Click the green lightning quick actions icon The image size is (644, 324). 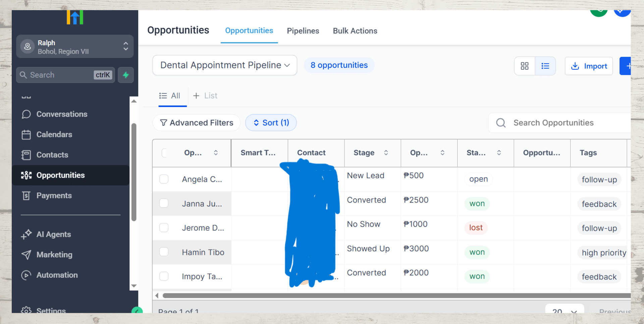(x=126, y=75)
